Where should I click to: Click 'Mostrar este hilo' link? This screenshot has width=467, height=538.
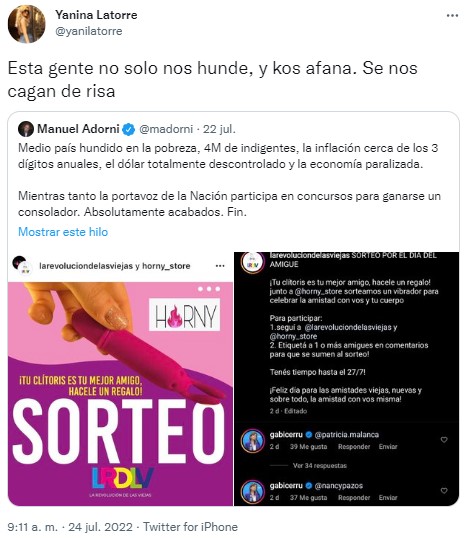pos(63,232)
